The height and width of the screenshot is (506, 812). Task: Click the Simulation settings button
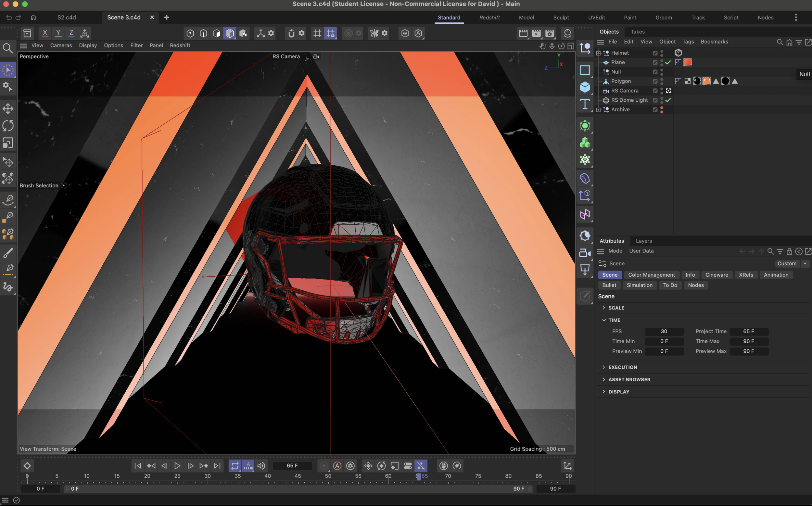[639, 285]
